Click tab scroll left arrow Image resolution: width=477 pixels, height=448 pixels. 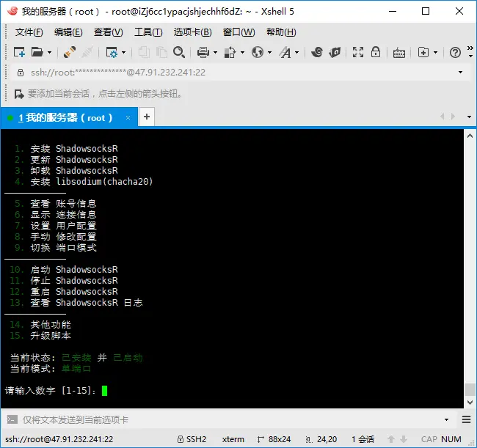click(443, 117)
